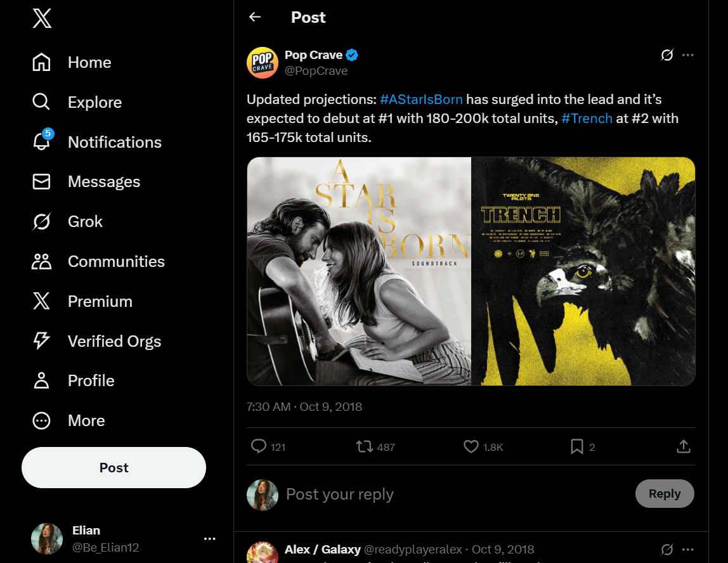Open the Explore search page
Screen dimensions: 728x563
click(42, 102)
